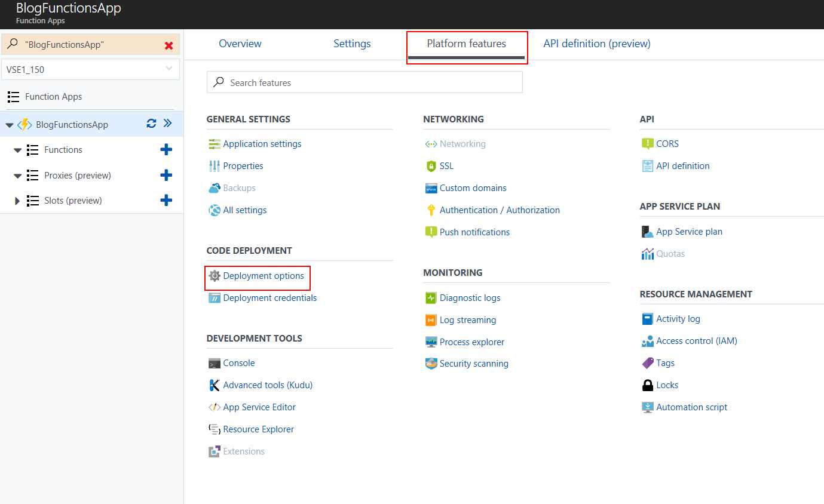This screenshot has height=504, width=824.
Task: Open the Automation script feature
Action: 691,407
